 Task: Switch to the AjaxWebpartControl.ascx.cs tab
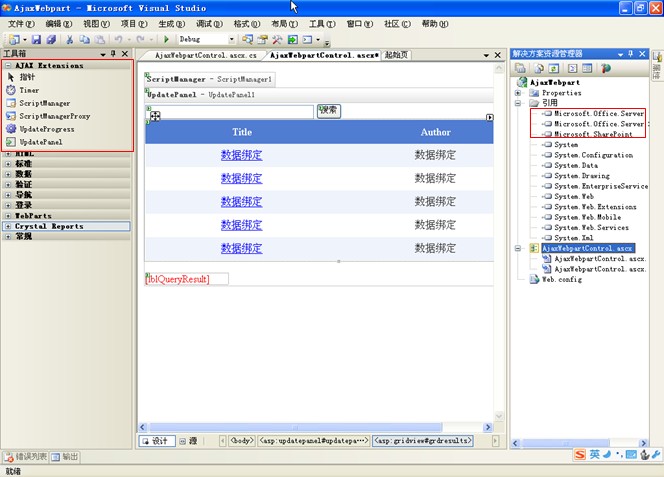tap(205, 55)
